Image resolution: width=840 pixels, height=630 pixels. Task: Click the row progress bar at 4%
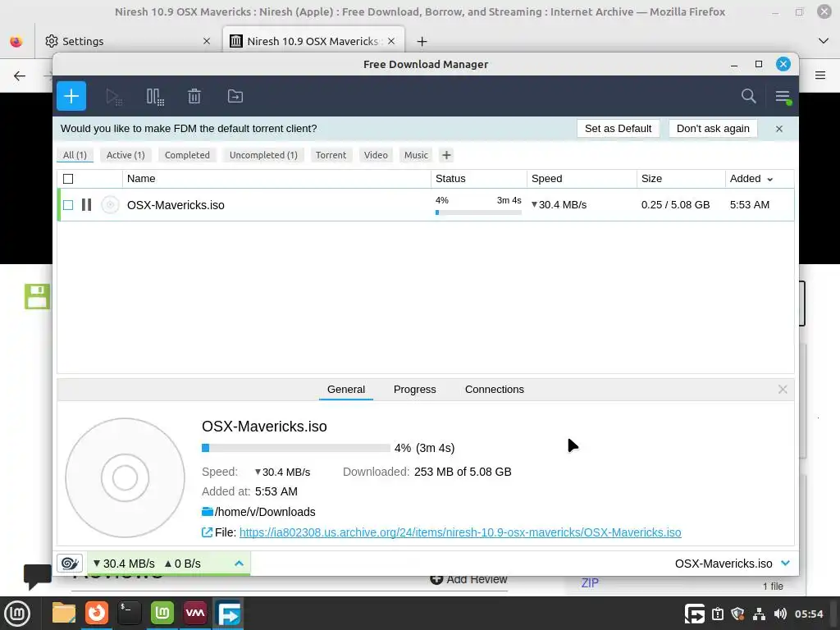point(478,212)
